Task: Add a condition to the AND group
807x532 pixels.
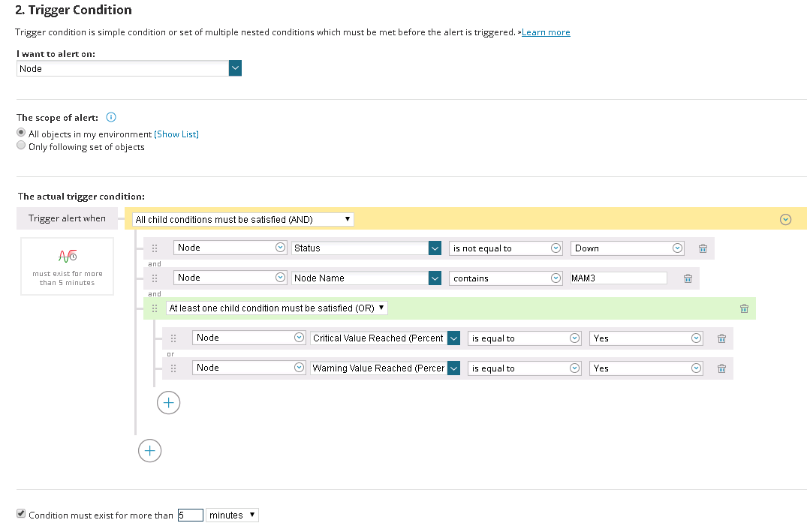Action: coord(150,451)
